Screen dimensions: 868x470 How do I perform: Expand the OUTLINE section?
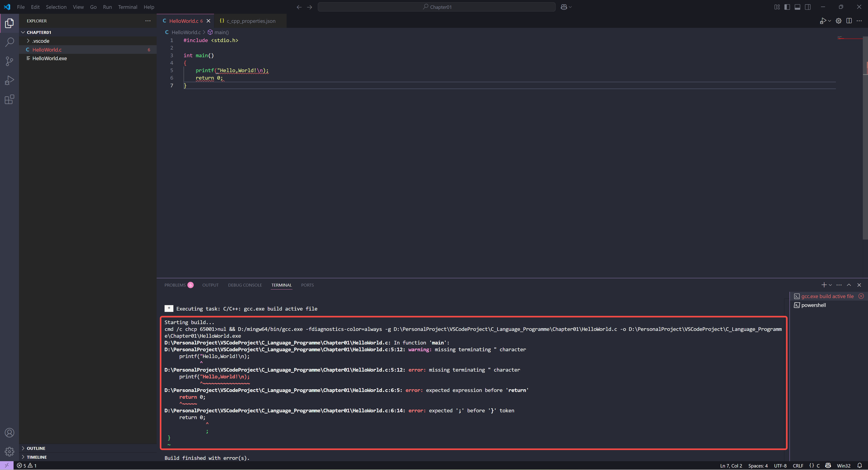[x=36, y=448]
